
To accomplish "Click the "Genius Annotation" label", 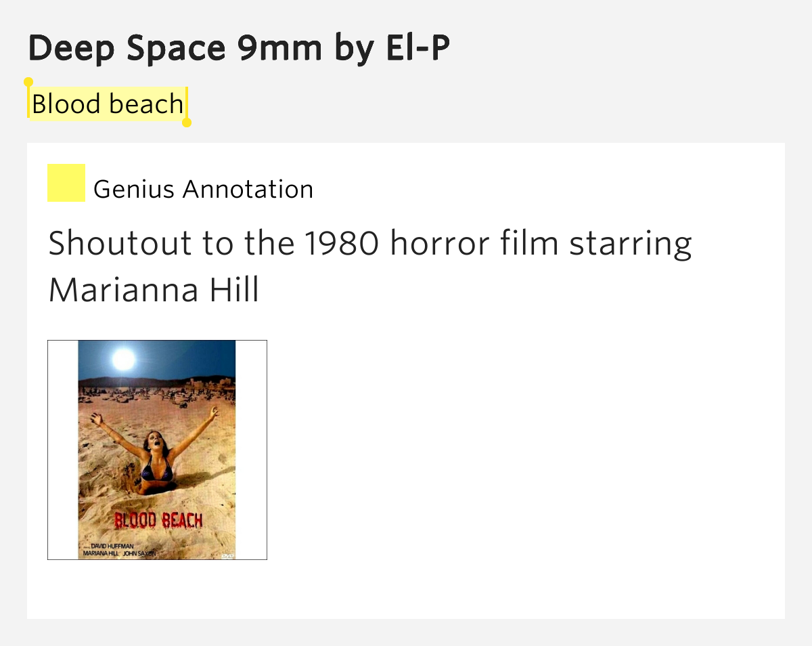I will 203,189.
